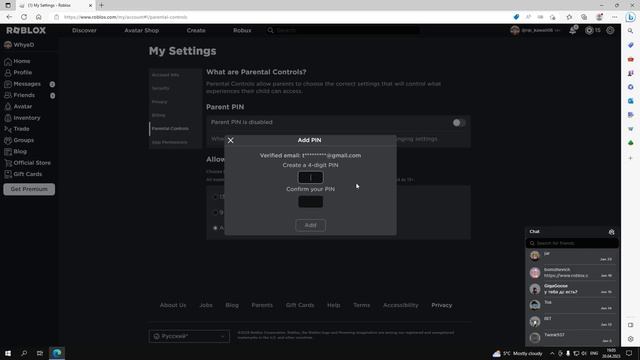
Task: Open Bing sidebar button
Action: 631,17
